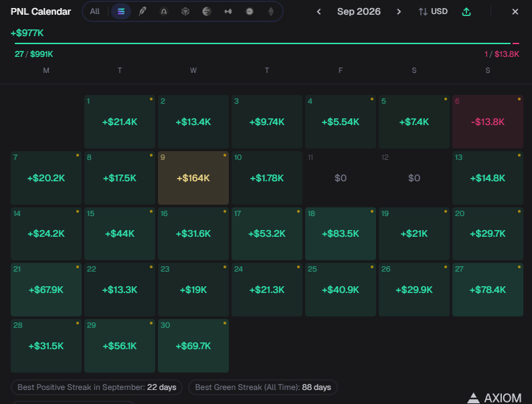
Task: Select the striped 'E' circle chain filter
Action: 207,11
